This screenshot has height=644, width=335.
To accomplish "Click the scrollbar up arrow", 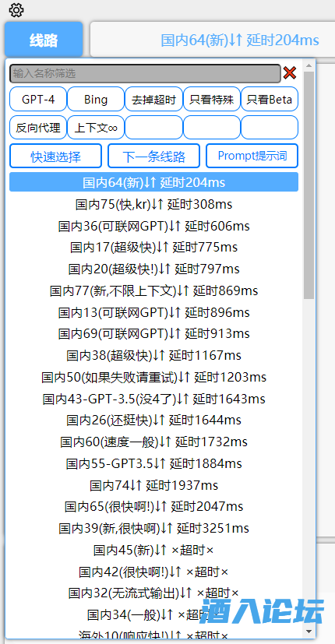I will pyautogui.click(x=309, y=65).
